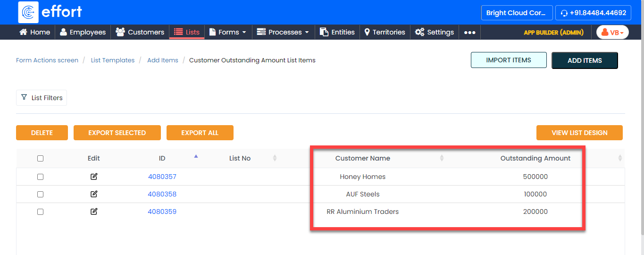This screenshot has height=255, width=644.
Task: Click the IMPORT ITEMS button
Action: (509, 60)
